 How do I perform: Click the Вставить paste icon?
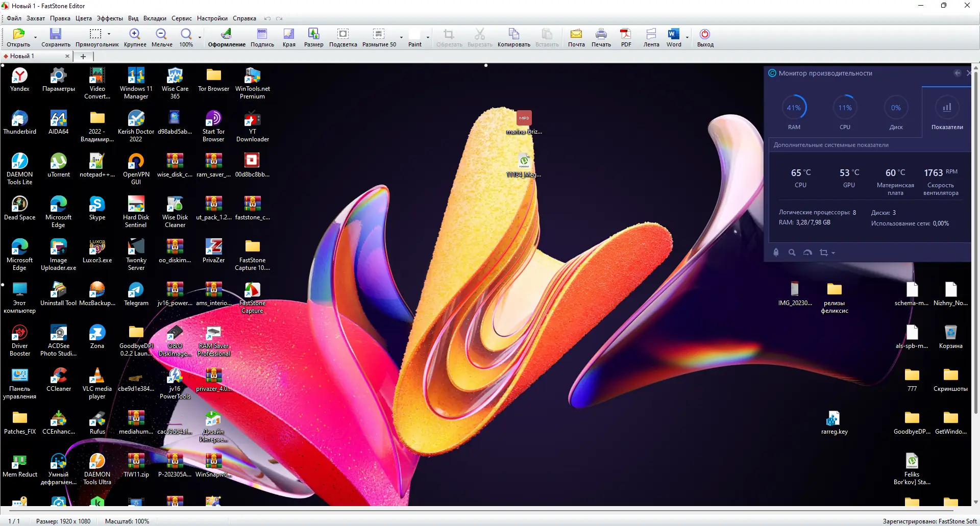547,37
